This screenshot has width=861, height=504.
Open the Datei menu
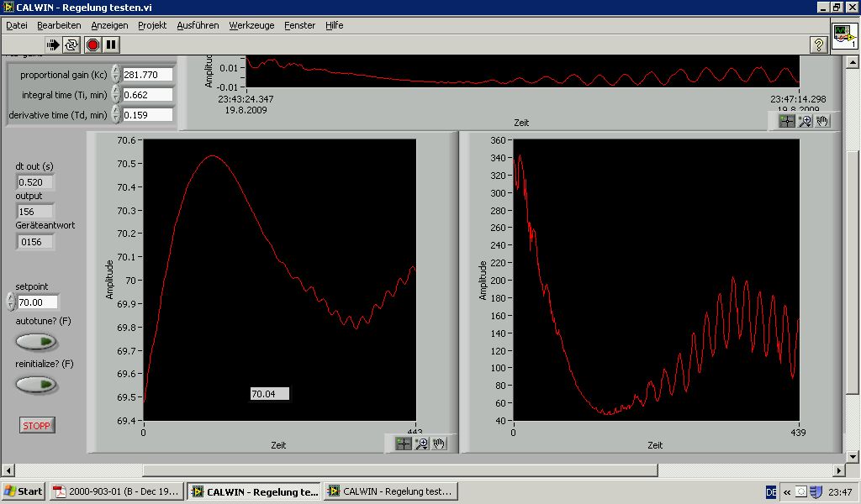(17, 25)
